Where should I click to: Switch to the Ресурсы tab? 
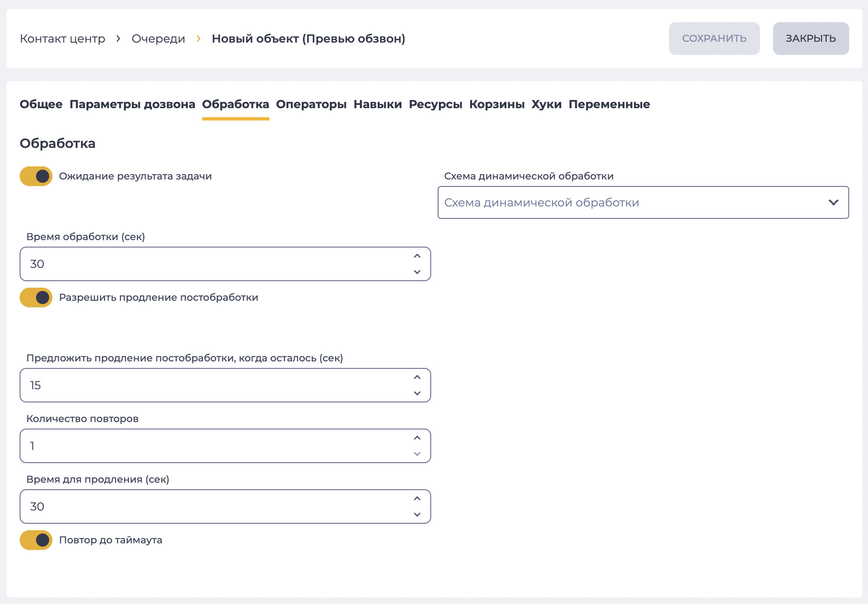coord(436,104)
